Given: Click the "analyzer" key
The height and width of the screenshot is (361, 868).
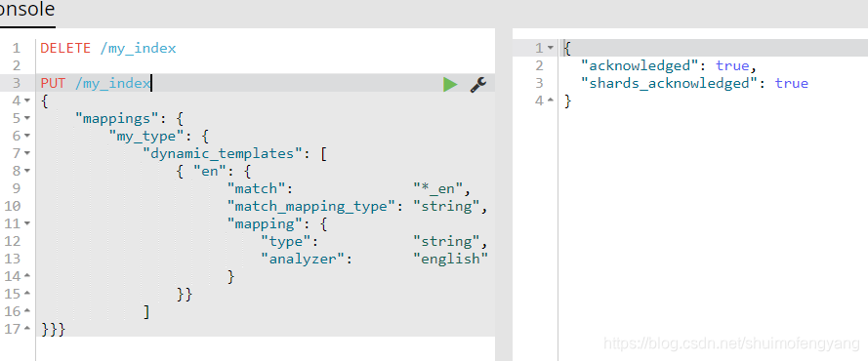Looking at the screenshot, I should click(x=303, y=260).
